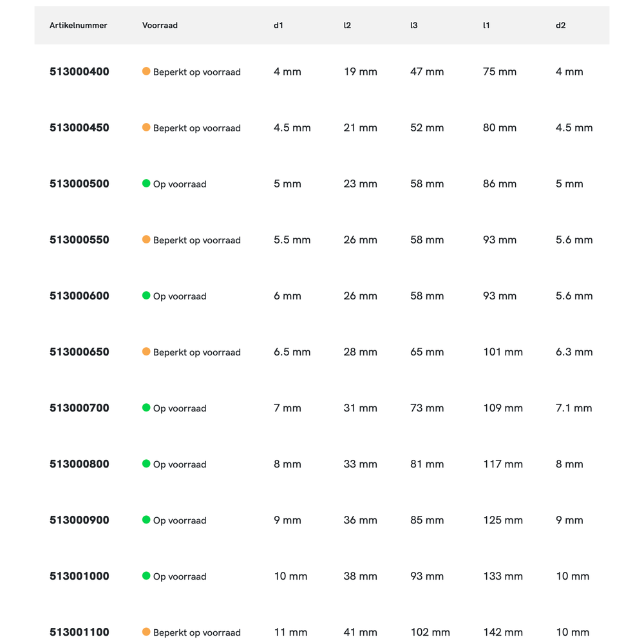Click the orange stock dot for article 513000400

pos(146,71)
